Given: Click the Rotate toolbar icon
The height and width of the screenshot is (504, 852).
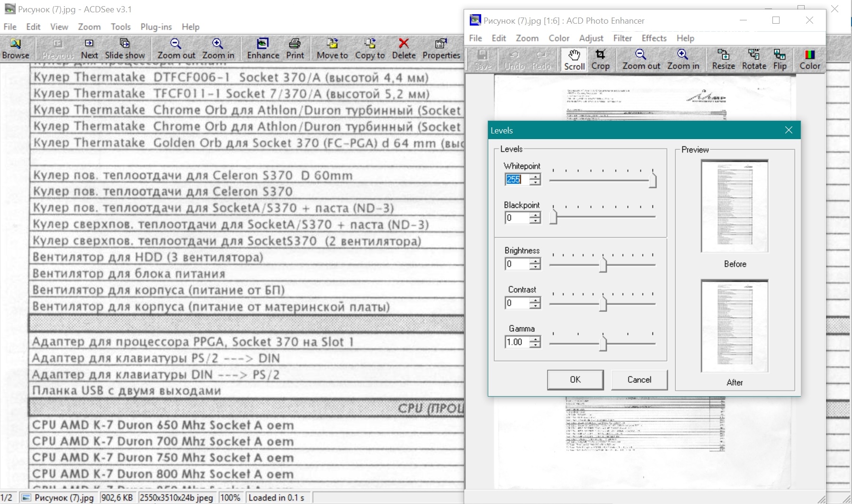Looking at the screenshot, I should (753, 60).
